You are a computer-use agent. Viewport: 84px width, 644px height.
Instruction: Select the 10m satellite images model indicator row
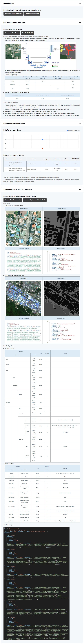point(42,169)
